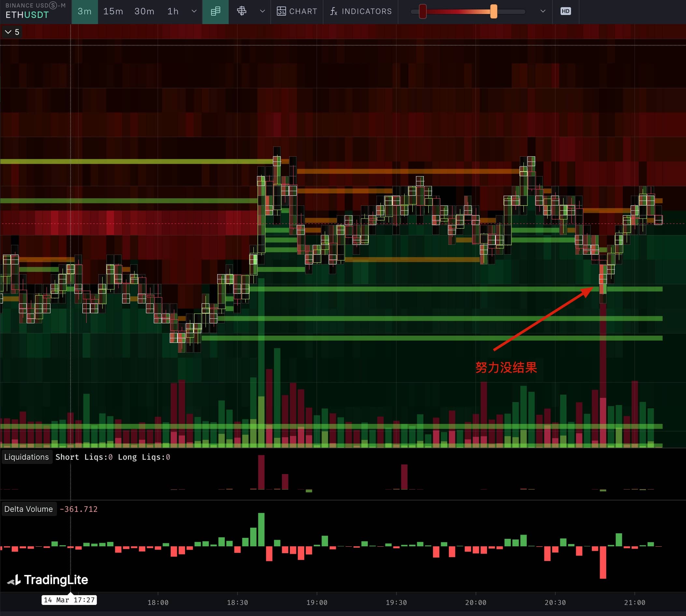Click the TradingLite logo
Image resolution: width=686 pixels, height=616 pixels.
click(48, 580)
